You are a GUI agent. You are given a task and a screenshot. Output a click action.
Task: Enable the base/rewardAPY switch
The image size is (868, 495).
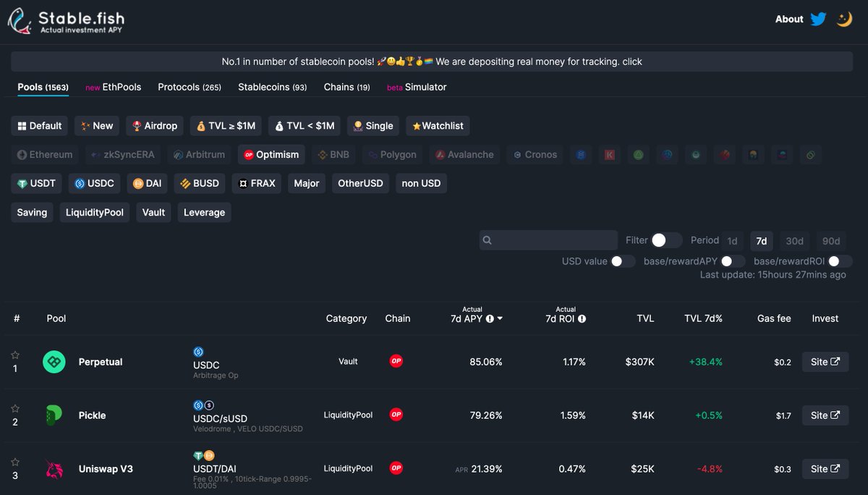point(733,261)
